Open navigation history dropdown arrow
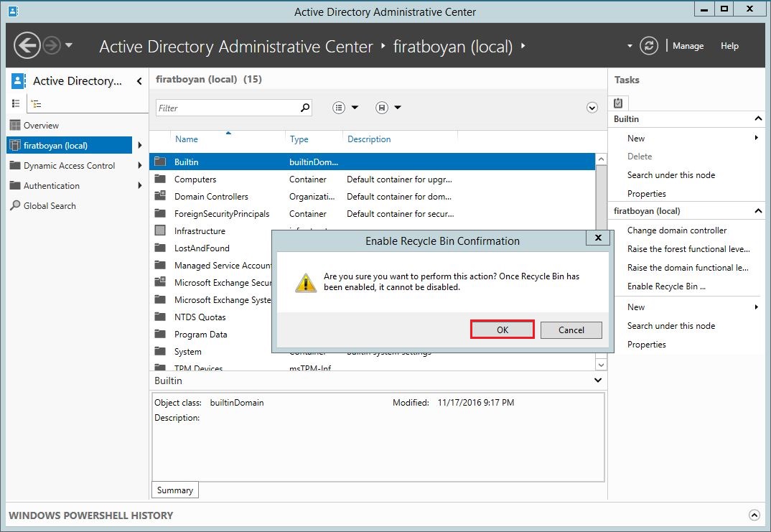The width and height of the screenshot is (771, 532). click(x=69, y=45)
